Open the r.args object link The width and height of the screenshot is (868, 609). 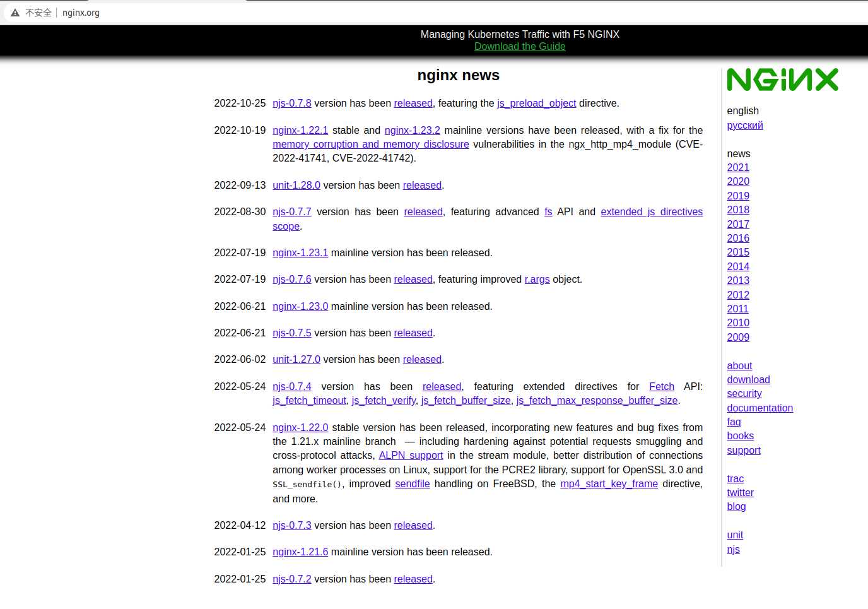[537, 280]
